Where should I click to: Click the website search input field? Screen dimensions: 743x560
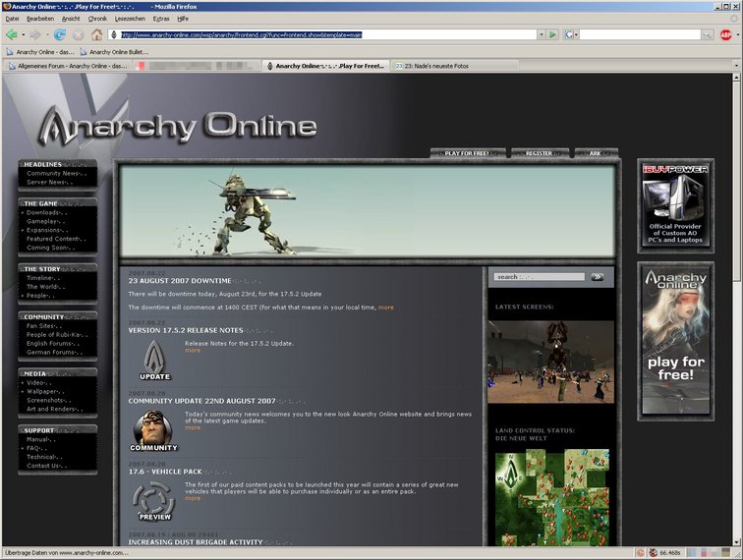coord(540,277)
